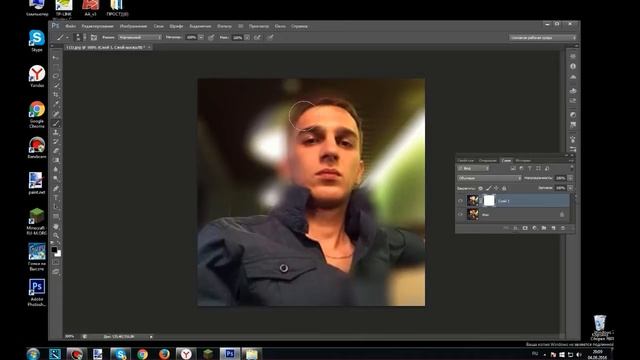
Task: Select the Dodge tool
Action: point(56,179)
